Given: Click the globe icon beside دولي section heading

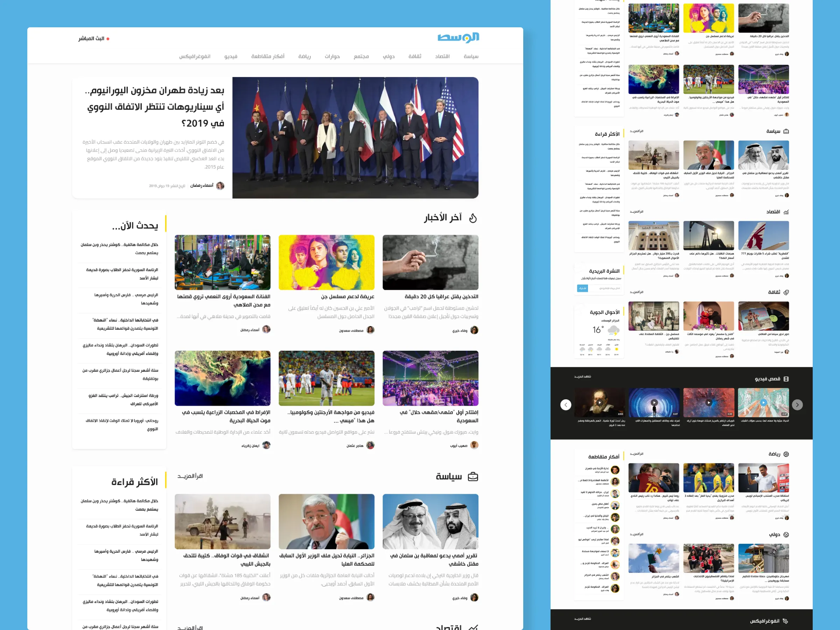Looking at the screenshot, I should pos(786,535).
